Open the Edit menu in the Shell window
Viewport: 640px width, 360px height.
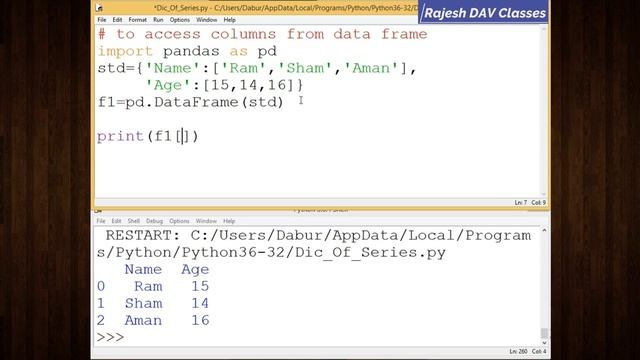click(116, 221)
